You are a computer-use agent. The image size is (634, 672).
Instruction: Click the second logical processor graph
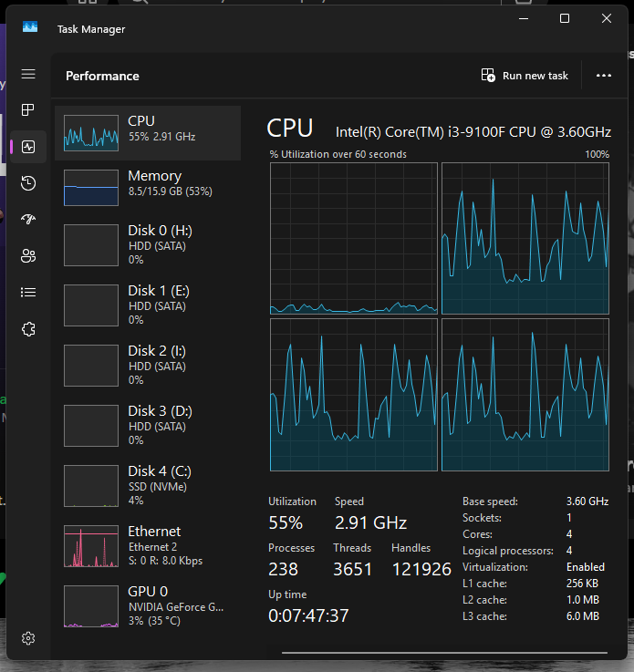525,238
